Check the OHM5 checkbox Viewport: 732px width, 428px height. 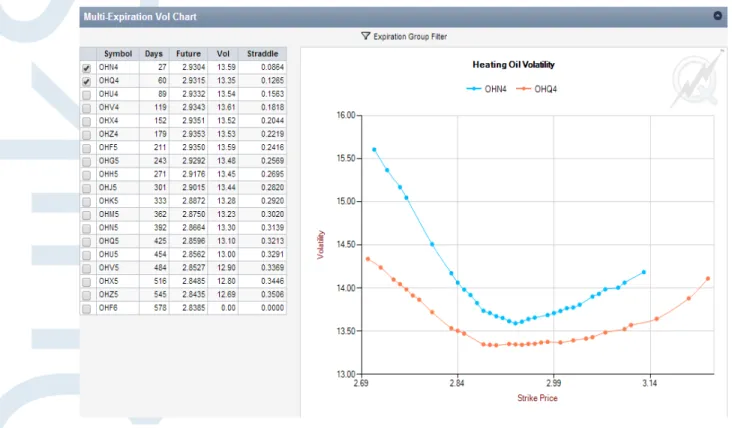coord(86,215)
